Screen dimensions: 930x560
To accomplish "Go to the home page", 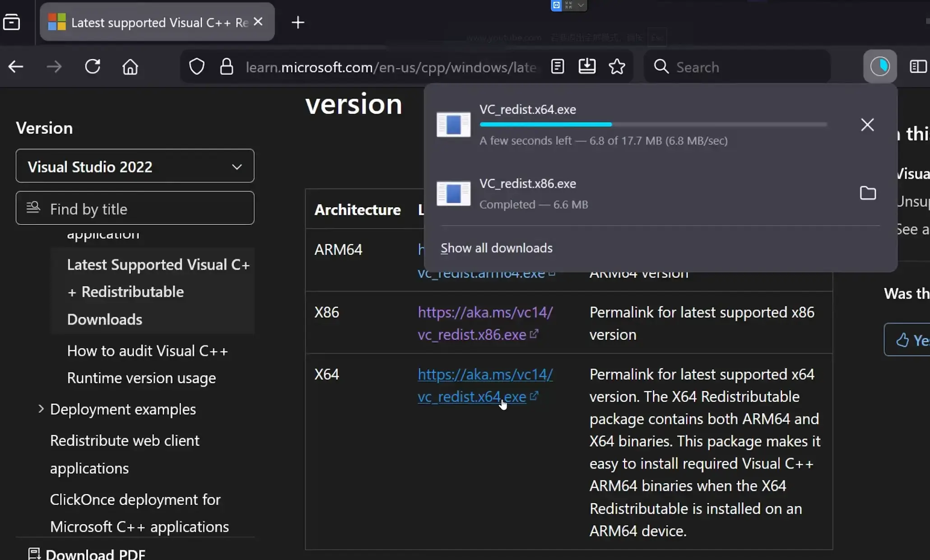I will (130, 67).
